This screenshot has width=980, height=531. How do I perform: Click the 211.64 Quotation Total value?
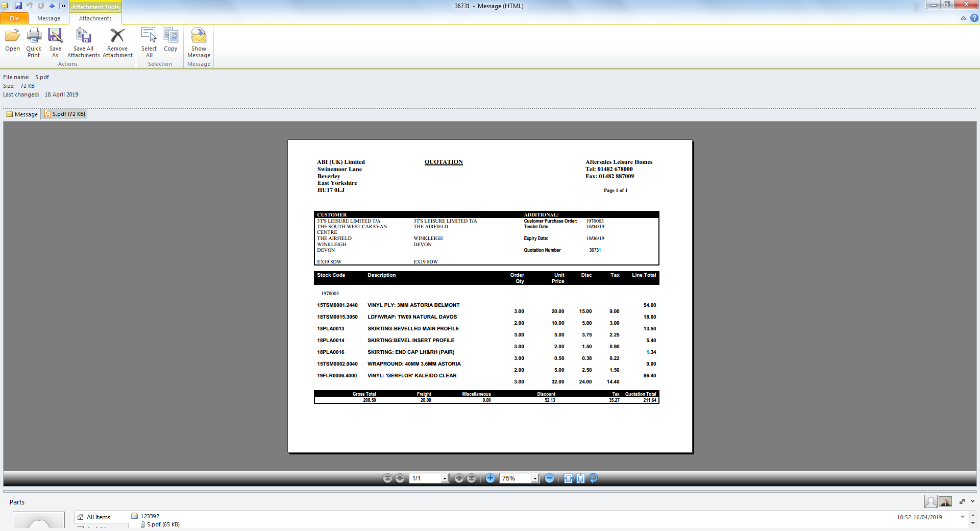(x=650, y=400)
